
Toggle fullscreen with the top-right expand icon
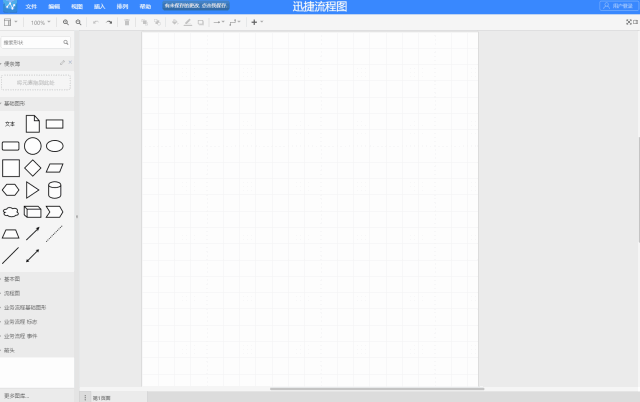[x=629, y=22]
